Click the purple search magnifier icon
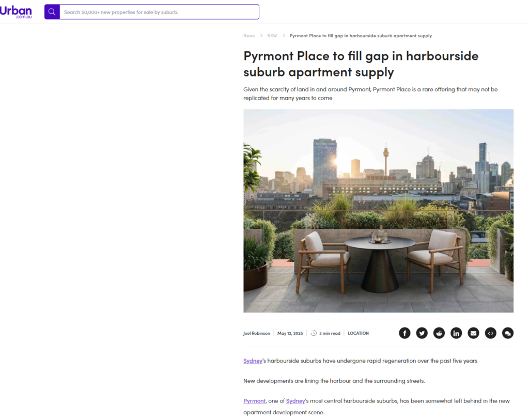 pyautogui.click(x=52, y=12)
